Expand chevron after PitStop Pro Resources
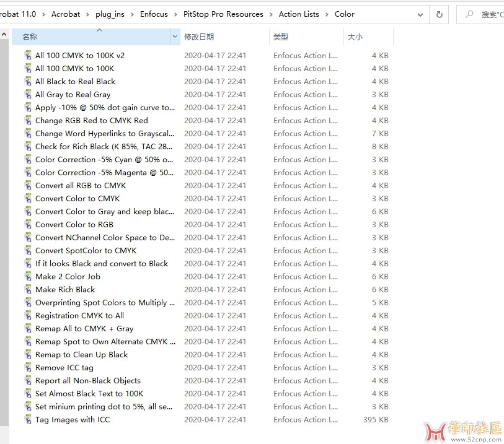 [271, 14]
